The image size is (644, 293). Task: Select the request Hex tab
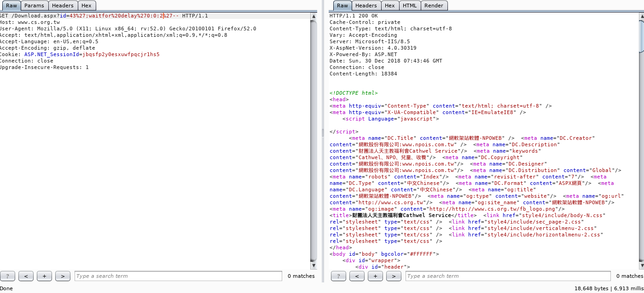(x=86, y=6)
